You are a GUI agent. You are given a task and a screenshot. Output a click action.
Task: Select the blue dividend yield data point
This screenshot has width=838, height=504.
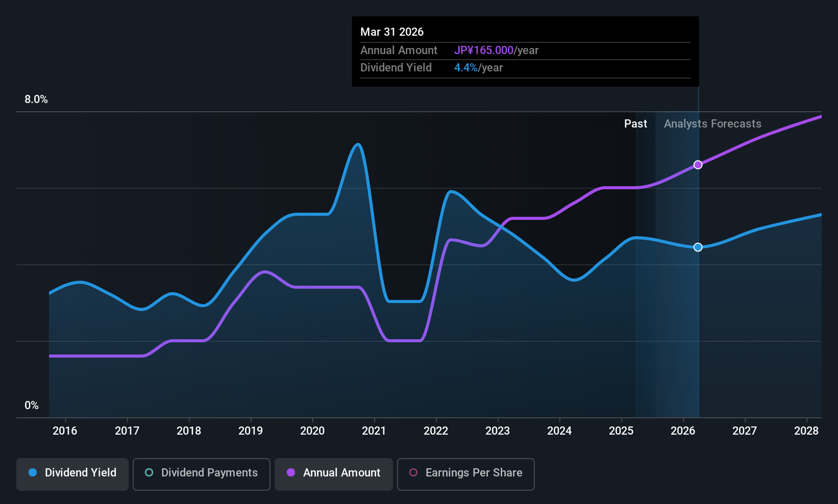698,247
